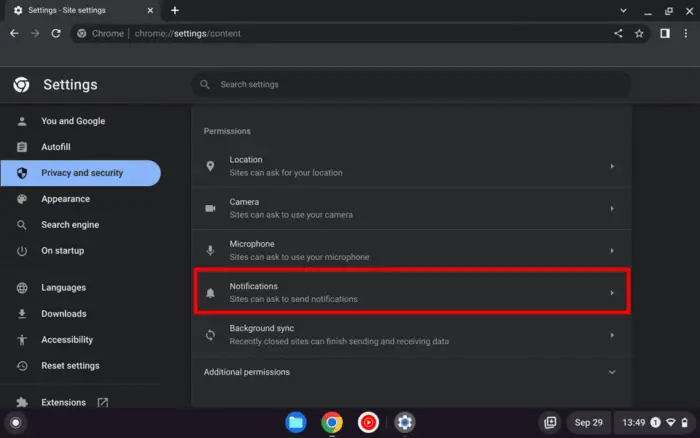Open Location permission settings

(411, 166)
